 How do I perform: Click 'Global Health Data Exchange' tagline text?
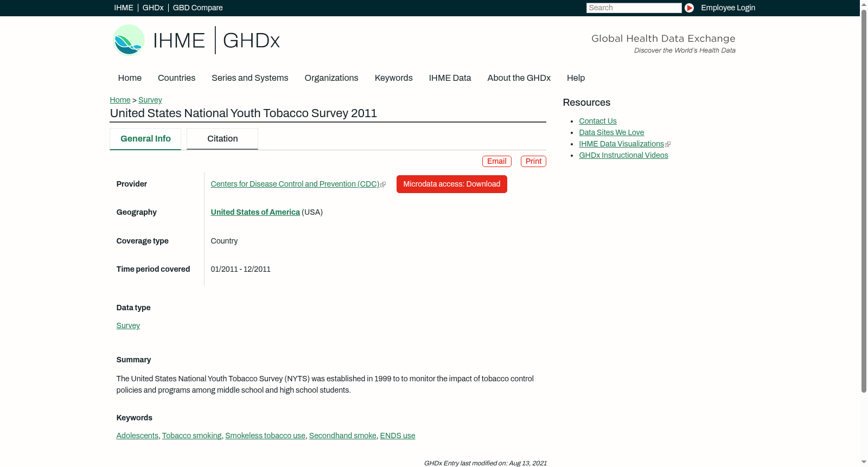click(663, 39)
